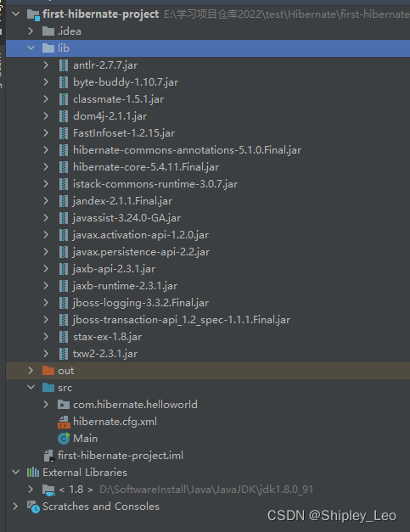Viewport: 410px width, 532px height.
Task: Click the antlr-2.7.7.jar archive icon
Action: point(64,65)
